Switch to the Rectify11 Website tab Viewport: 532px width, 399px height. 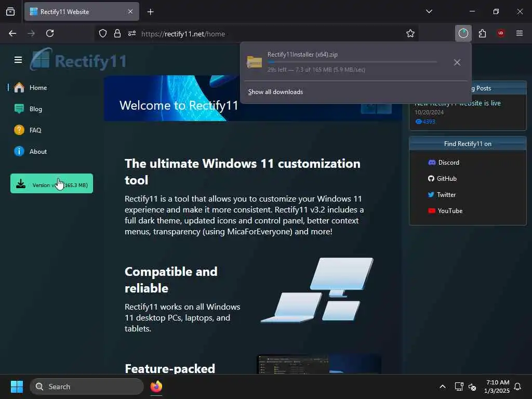coord(82,11)
